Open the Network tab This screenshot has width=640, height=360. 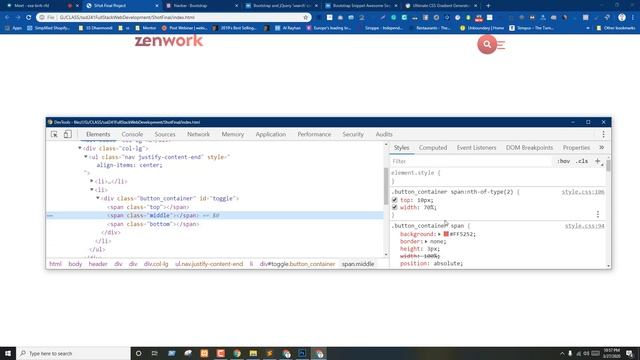198,134
